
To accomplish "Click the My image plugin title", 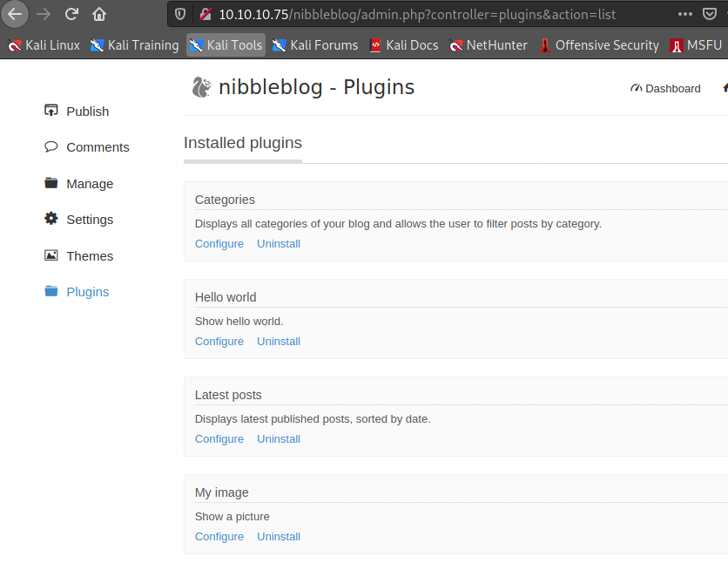I will click(222, 492).
